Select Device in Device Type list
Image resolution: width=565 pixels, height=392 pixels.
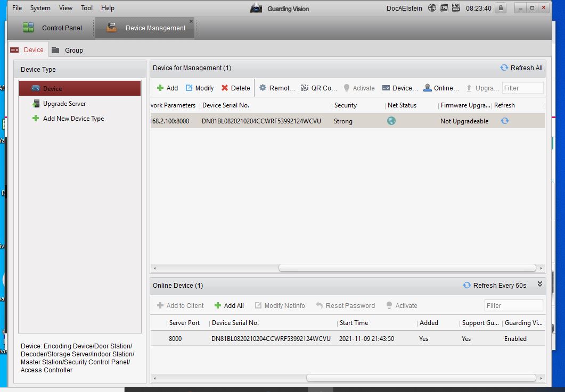80,88
